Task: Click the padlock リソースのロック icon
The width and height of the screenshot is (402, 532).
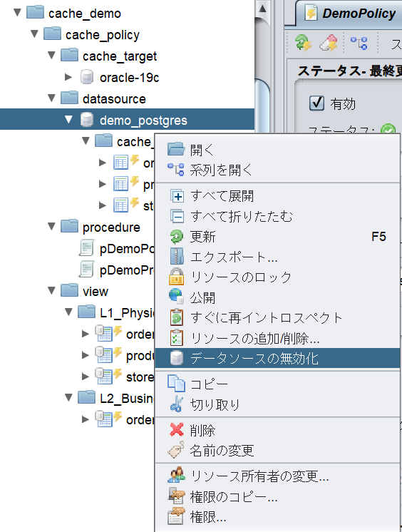Action: 176,277
